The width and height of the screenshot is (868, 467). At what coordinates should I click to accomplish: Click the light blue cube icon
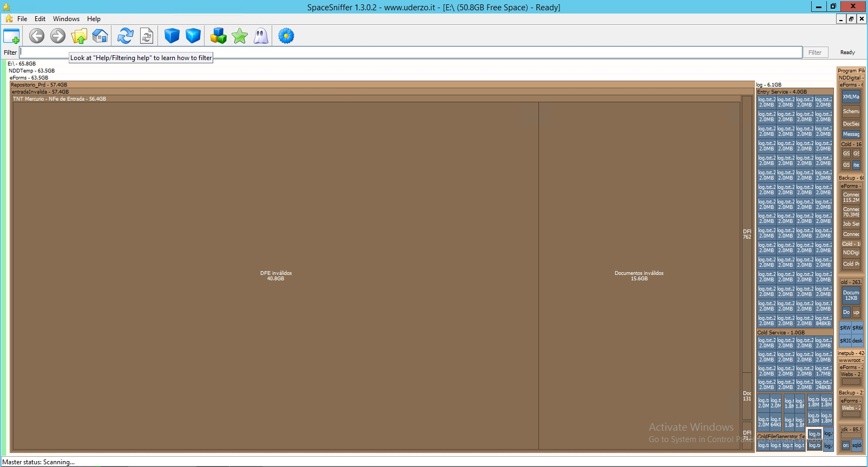coord(193,36)
